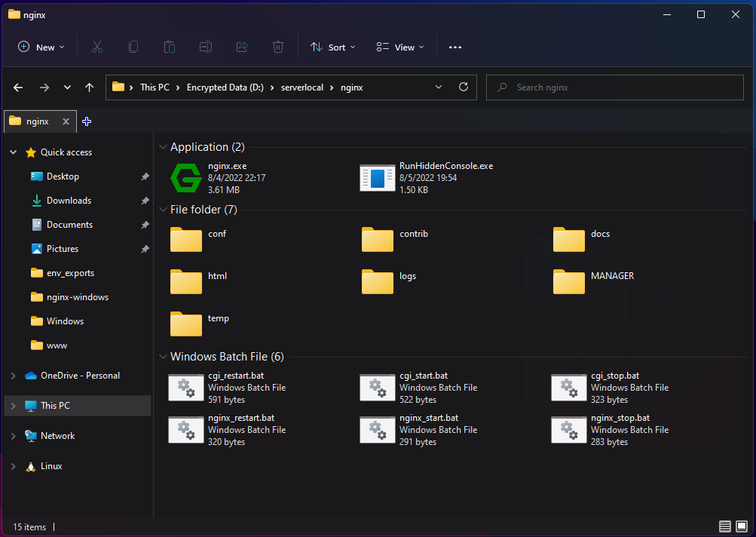Collapse the Application (2) group
Screen dimensions: 756x537
164,147
